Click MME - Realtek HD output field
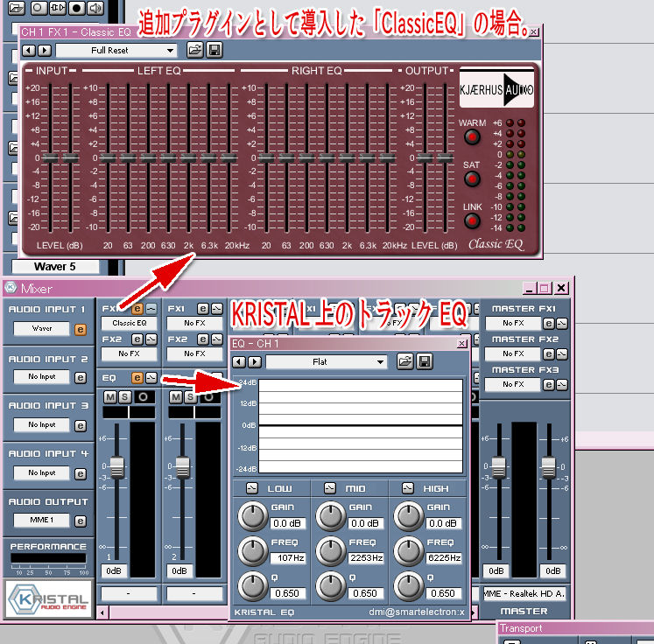Viewport: 654px width, 644px height. pyautogui.click(x=524, y=593)
